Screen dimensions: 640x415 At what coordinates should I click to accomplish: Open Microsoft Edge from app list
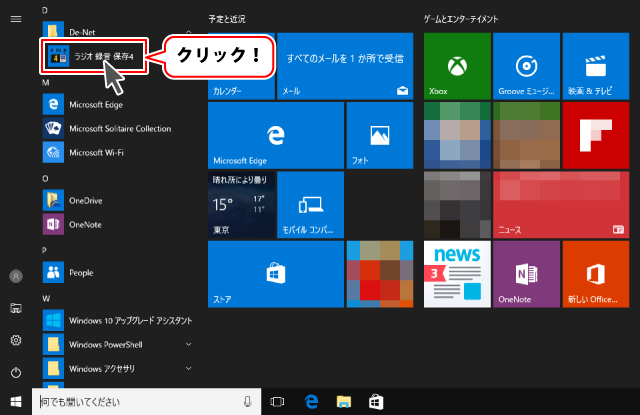(118, 104)
